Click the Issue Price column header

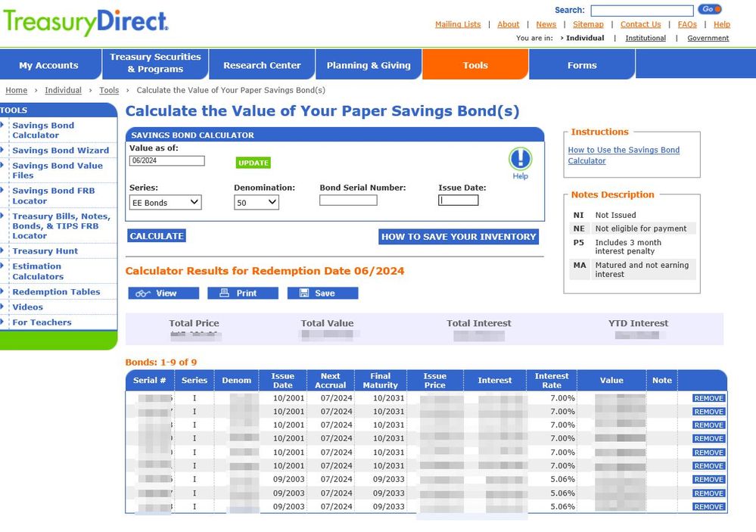435,381
